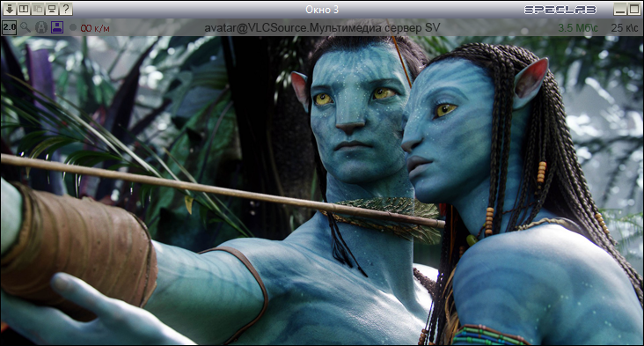
Task: Click the round 'A' auto mode icon
Action: [40, 27]
